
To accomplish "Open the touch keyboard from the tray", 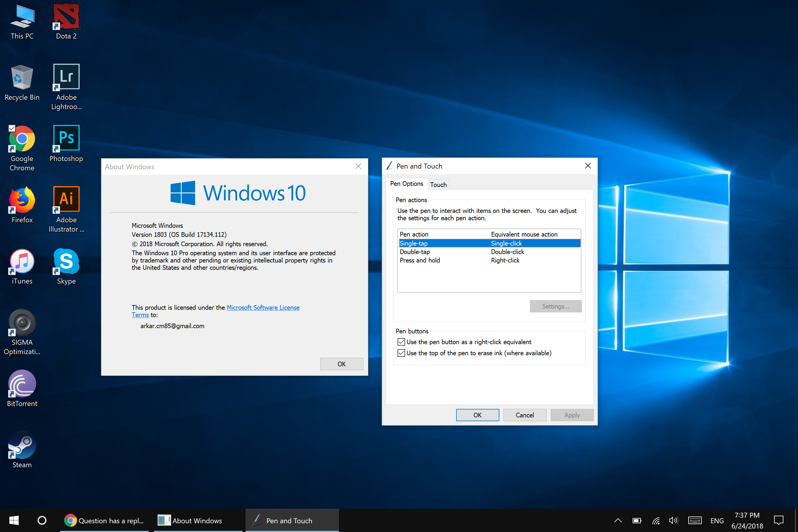I will point(695,520).
